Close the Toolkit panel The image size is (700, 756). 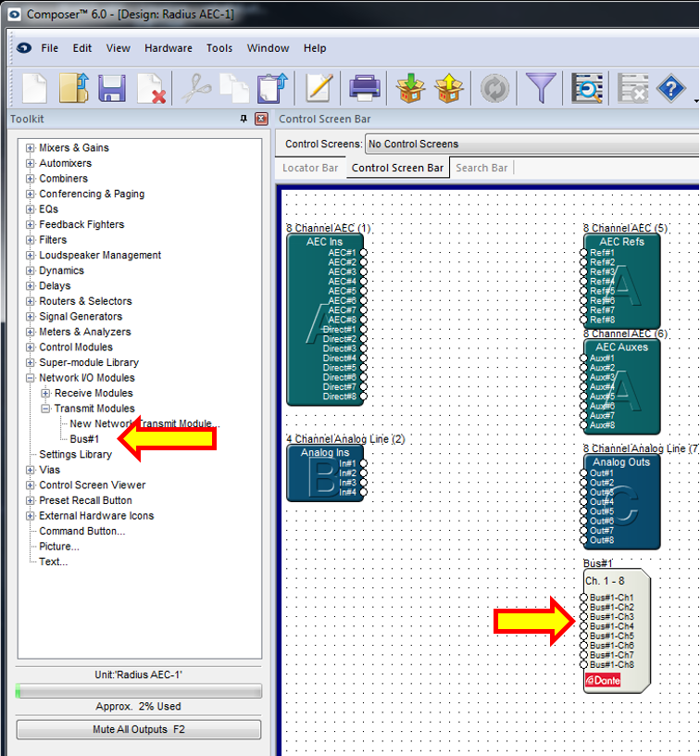pyautogui.click(x=261, y=119)
